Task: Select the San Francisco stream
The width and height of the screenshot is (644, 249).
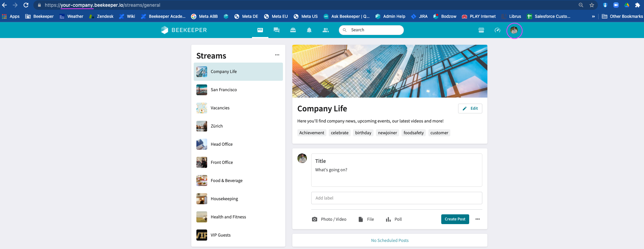Action: point(224,90)
